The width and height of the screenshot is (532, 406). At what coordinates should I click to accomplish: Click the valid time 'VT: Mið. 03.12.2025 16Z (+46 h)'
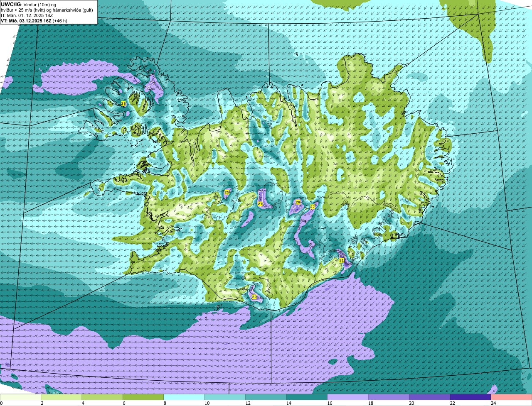pyautogui.click(x=34, y=21)
